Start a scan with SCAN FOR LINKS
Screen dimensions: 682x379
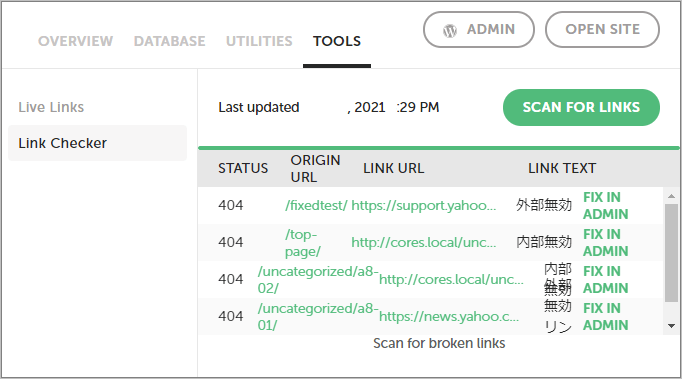[581, 107]
